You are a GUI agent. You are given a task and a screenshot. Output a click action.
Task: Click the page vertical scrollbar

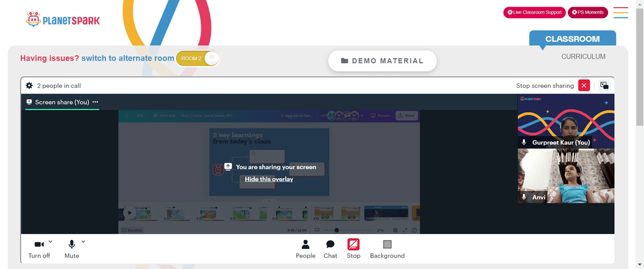point(640,134)
